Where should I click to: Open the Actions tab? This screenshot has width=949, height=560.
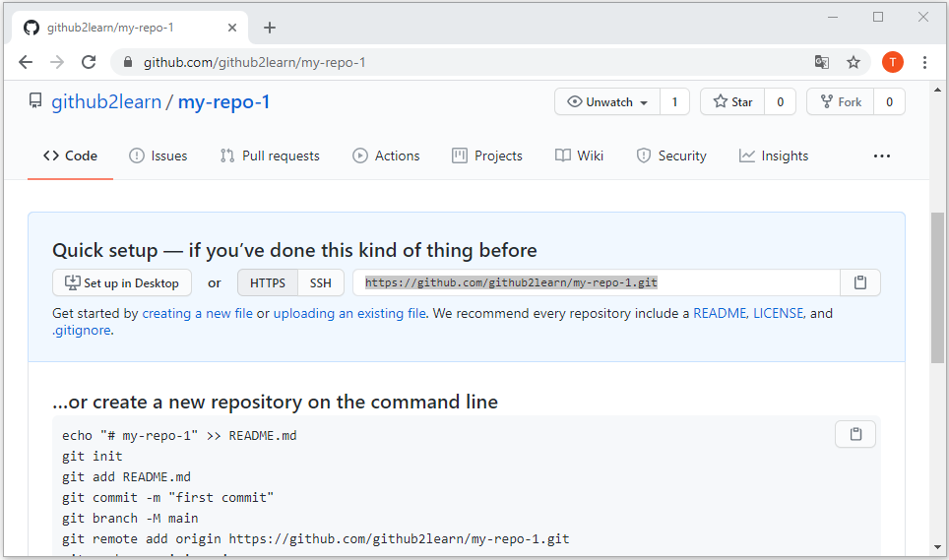pyautogui.click(x=386, y=156)
